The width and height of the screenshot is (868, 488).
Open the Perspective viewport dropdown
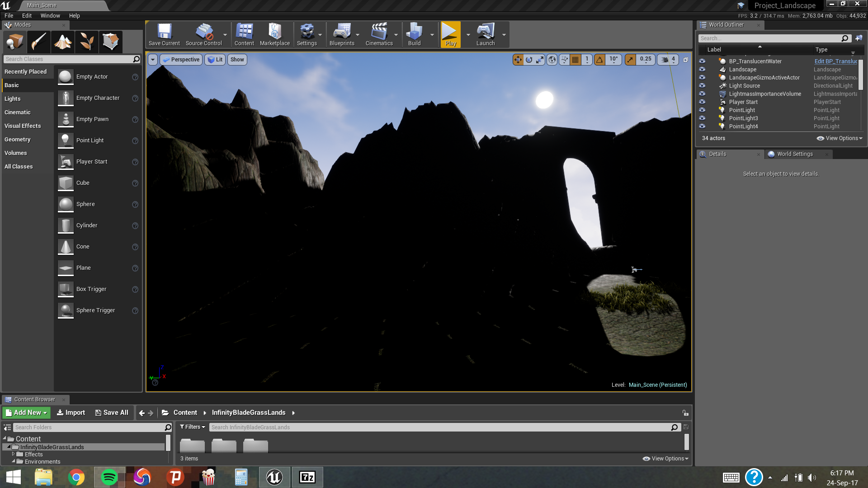[181, 60]
